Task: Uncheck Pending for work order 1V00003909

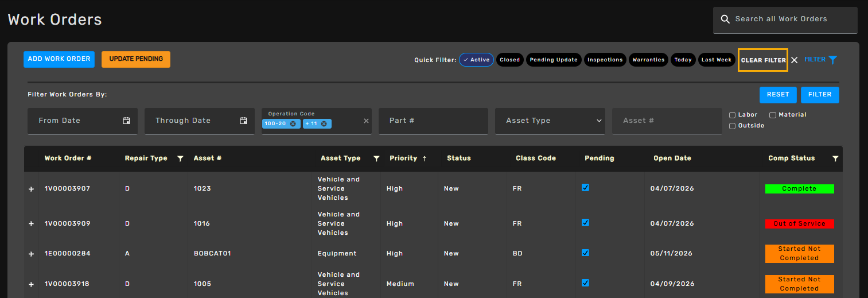Action: pyautogui.click(x=585, y=222)
